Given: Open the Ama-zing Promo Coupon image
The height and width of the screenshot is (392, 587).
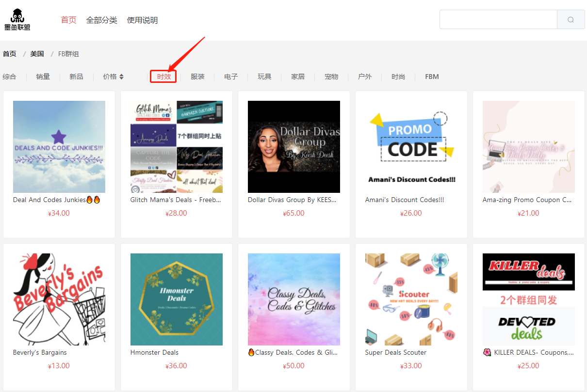Looking at the screenshot, I should pos(529,147).
